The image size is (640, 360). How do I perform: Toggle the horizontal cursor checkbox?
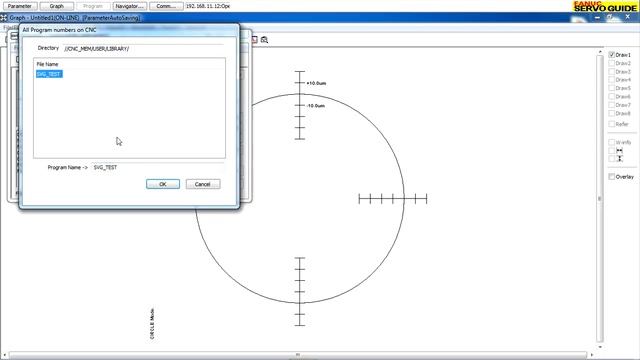(x=611, y=151)
